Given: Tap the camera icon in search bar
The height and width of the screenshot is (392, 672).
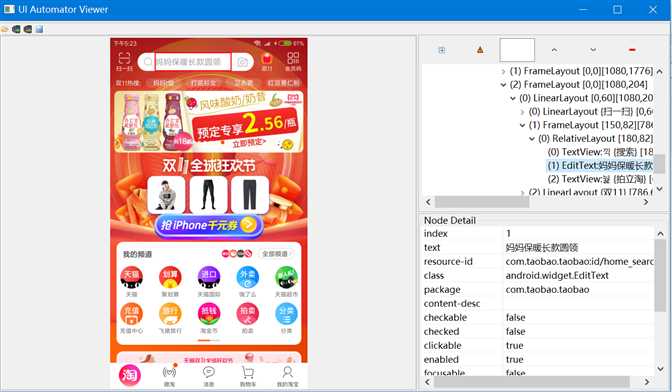Looking at the screenshot, I should click(x=243, y=62).
